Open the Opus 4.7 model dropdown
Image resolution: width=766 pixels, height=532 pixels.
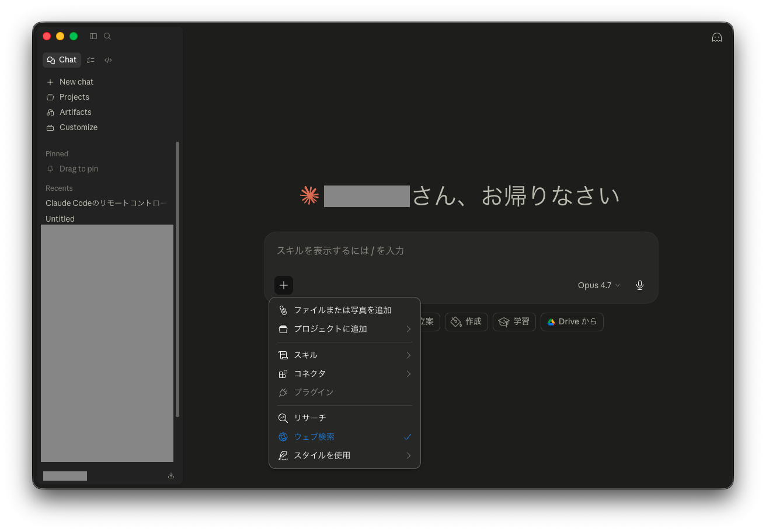coord(599,285)
